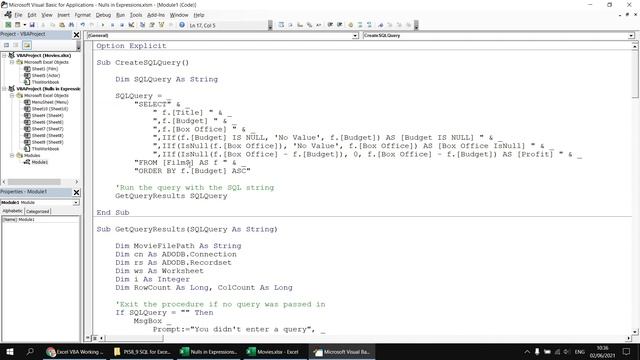The image size is (640, 360).
Task: Open the File menu
Action: pos(18,15)
